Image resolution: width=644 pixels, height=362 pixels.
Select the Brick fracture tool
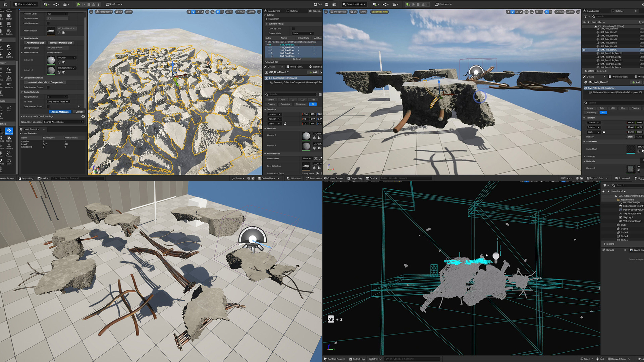pos(9,24)
